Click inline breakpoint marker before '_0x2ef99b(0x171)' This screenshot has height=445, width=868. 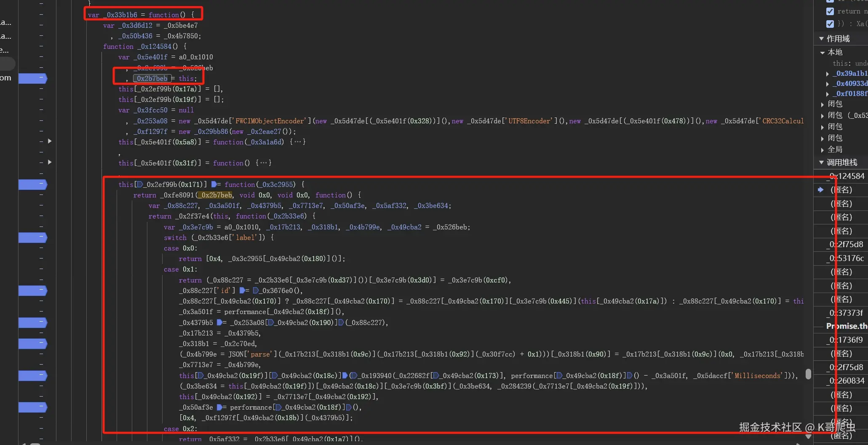click(140, 184)
